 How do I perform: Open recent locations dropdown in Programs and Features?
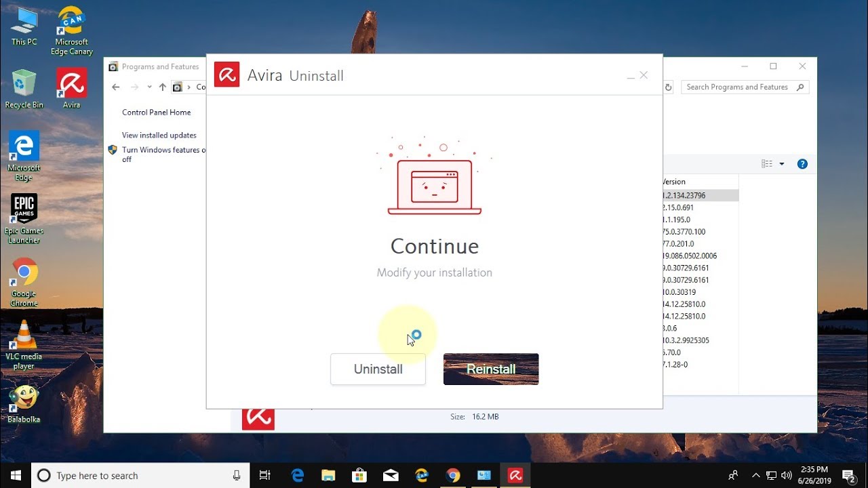[x=149, y=87]
